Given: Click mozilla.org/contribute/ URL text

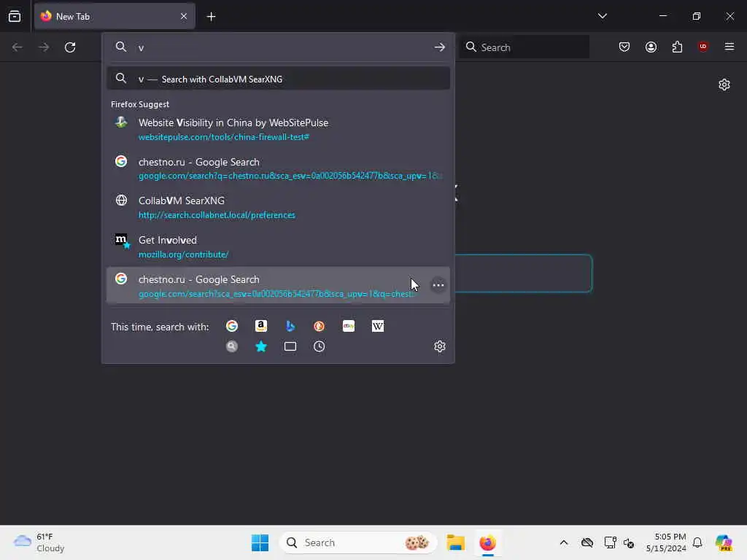Looking at the screenshot, I should [183, 254].
